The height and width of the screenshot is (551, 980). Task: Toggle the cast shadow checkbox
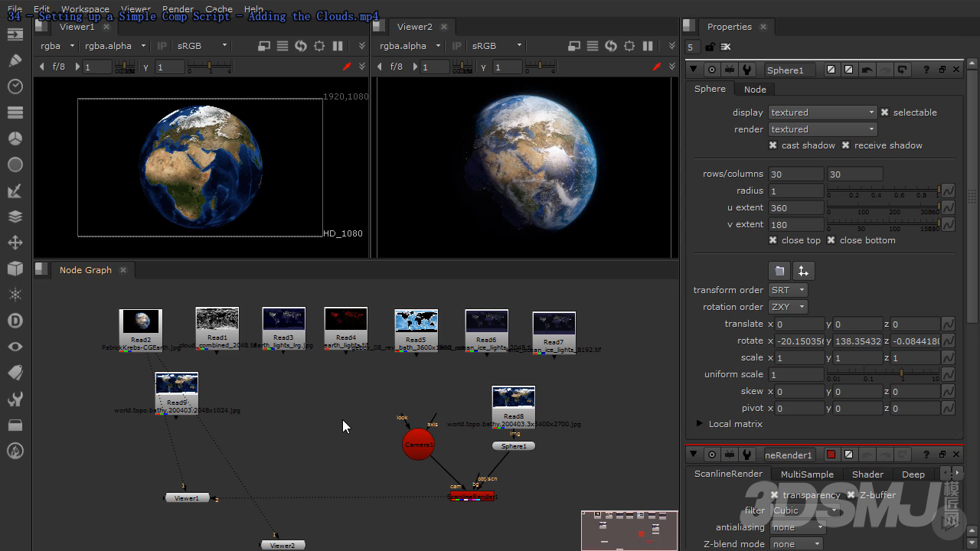pos(773,145)
